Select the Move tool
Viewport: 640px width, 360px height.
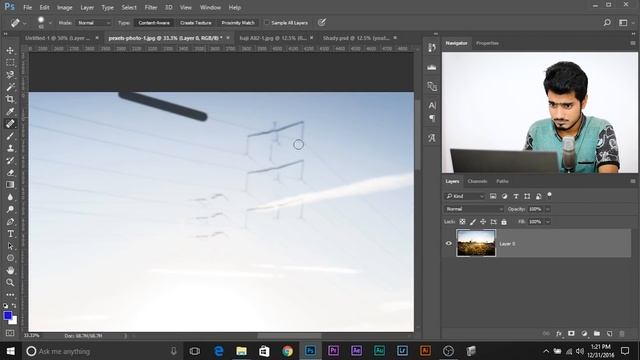click(x=10, y=51)
